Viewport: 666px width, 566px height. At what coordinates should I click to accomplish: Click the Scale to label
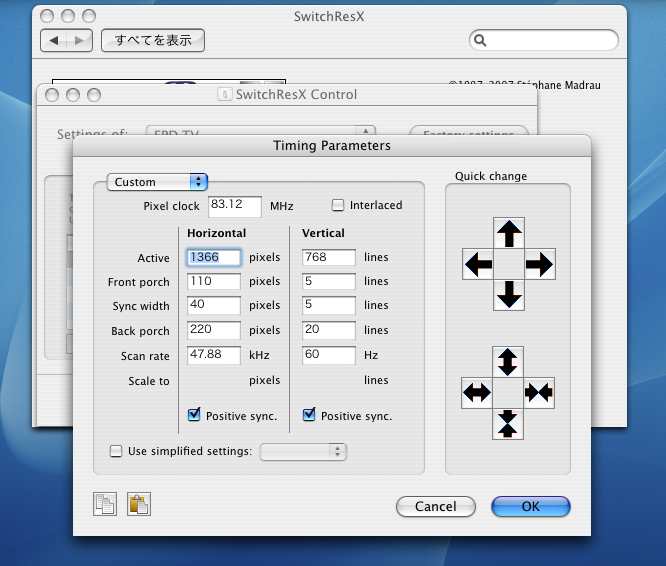(x=149, y=381)
